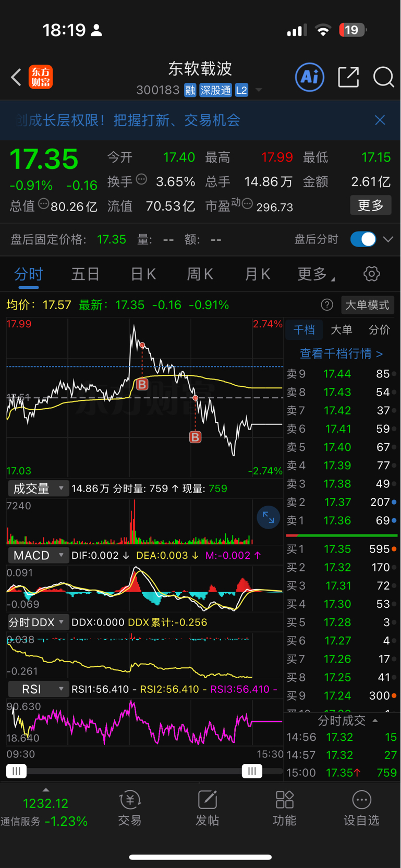This screenshot has width=401, height=868.
Task: Tap the upper B trade marker
Action: point(142,385)
